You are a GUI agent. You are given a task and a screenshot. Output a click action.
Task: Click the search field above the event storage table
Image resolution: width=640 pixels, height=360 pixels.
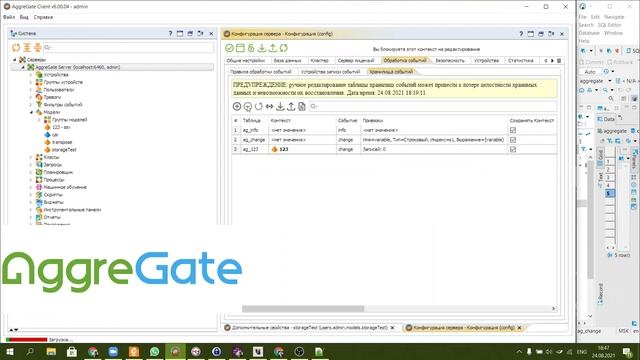(x=433, y=107)
